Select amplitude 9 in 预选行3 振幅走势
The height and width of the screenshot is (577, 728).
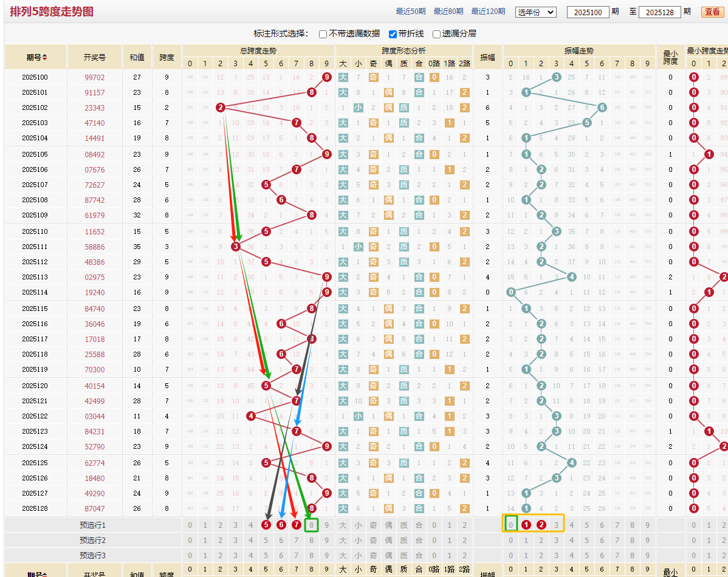tap(648, 555)
